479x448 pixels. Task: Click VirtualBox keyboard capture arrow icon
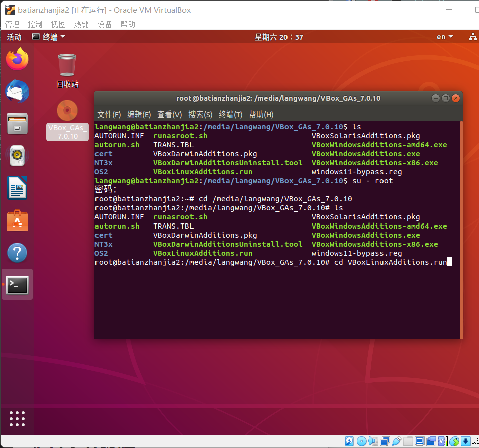pos(466,441)
